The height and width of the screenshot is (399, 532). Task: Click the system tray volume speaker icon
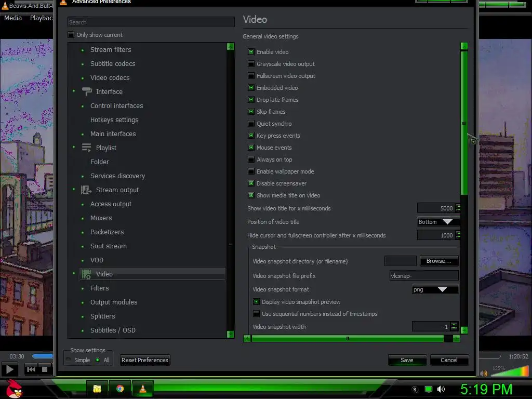[441, 389]
